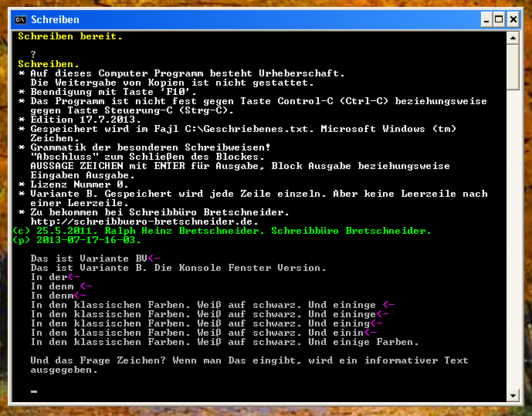The height and width of the screenshot is (416, 532).
Task: Click the '?' prompt character
Action: (33, 55)
